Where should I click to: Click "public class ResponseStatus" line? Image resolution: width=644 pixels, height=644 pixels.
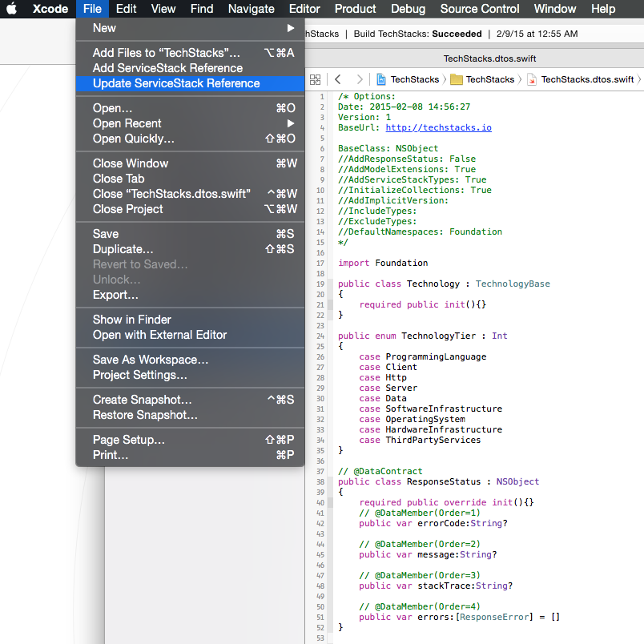click(x=438, y=481)
